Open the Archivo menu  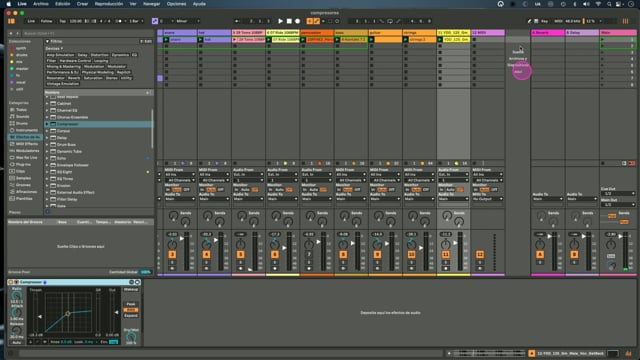pos(40,4)
